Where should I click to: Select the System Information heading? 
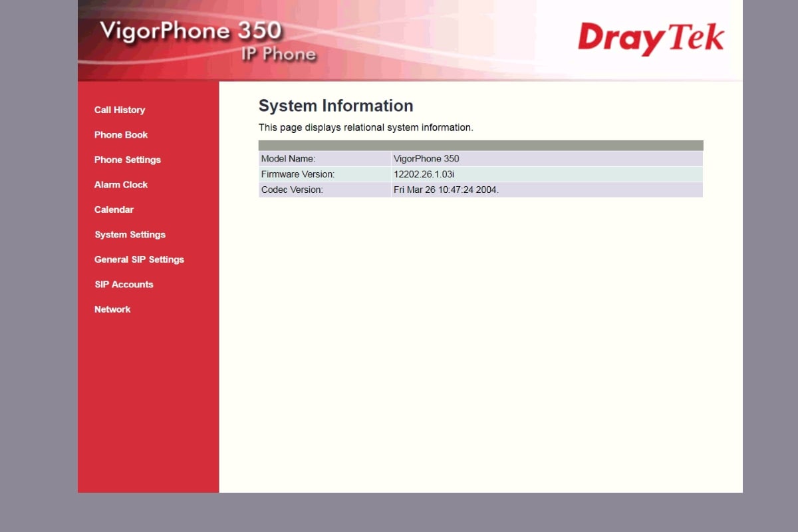(336, 106)
